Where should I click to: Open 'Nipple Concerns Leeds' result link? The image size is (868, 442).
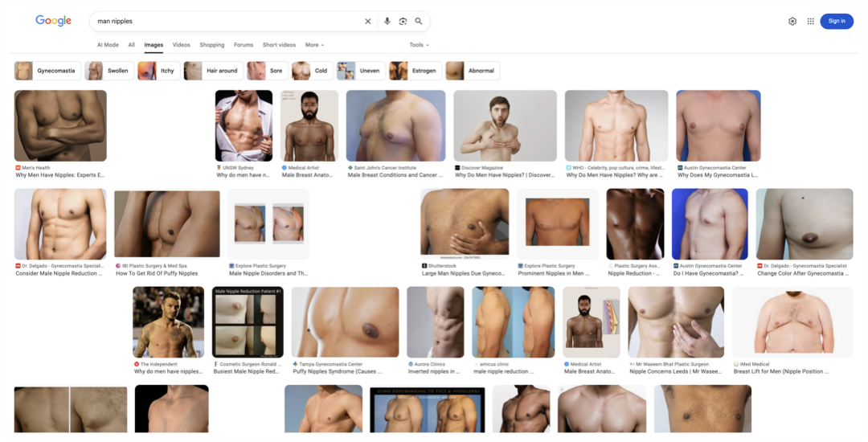point(675,372)
